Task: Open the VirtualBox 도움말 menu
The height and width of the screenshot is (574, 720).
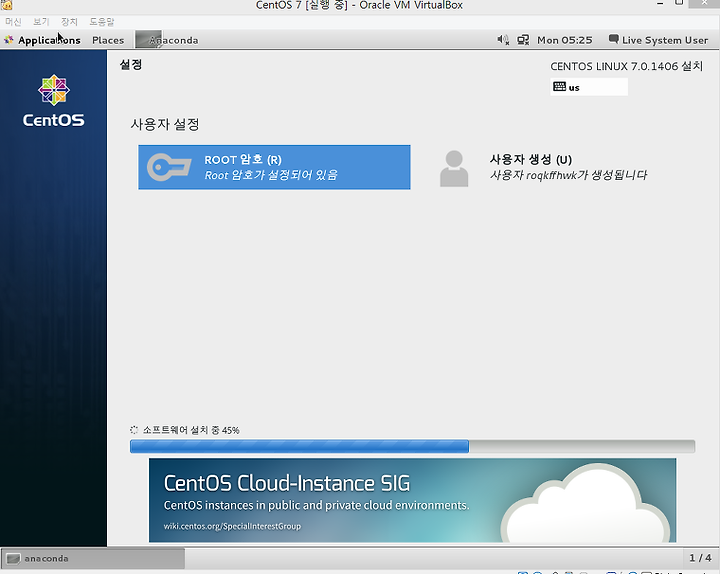Action: point(101,22)
